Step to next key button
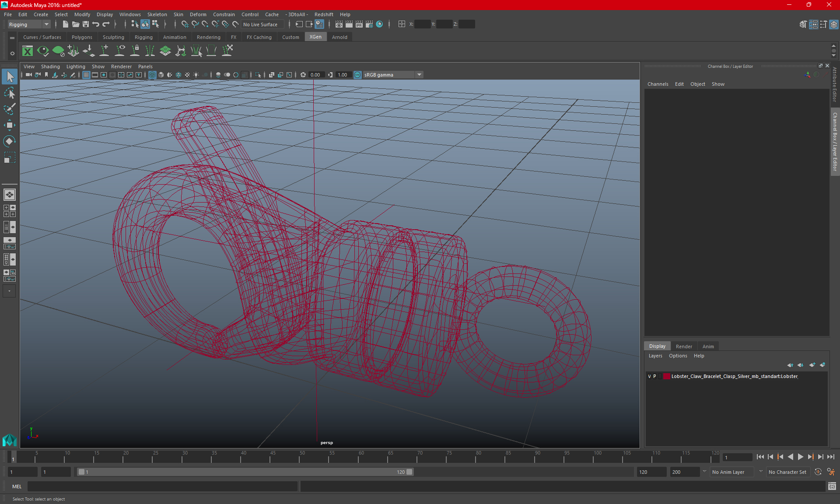840x504 pixels. [x=811, y=457]
